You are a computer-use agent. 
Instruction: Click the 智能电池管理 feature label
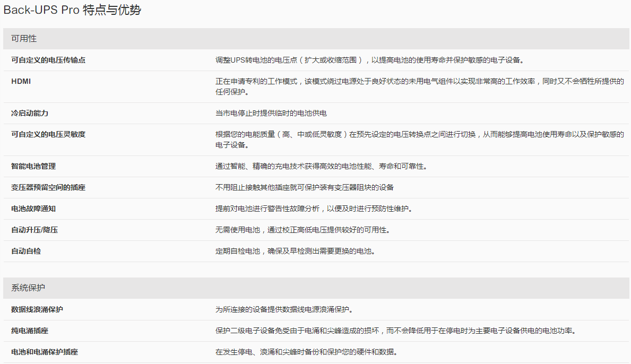[33, 166]
